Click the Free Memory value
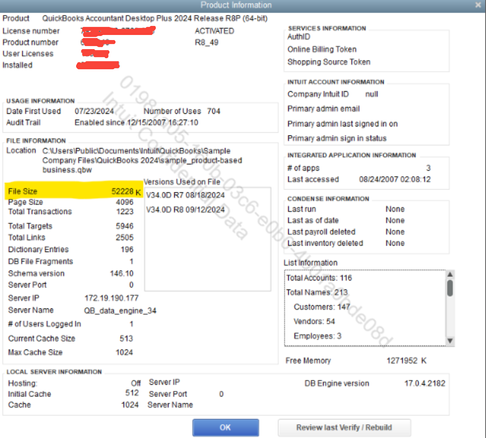The height and width of the screenshot is (438, 486). click(x=406, y=361)
